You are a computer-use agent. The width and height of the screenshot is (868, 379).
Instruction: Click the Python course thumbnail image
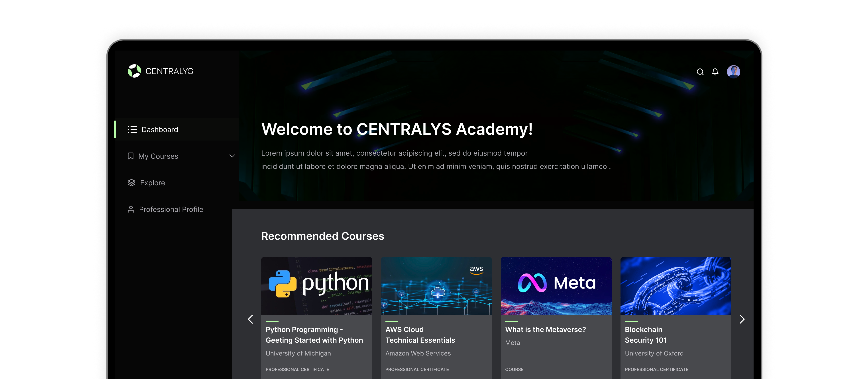coord(316,286)
